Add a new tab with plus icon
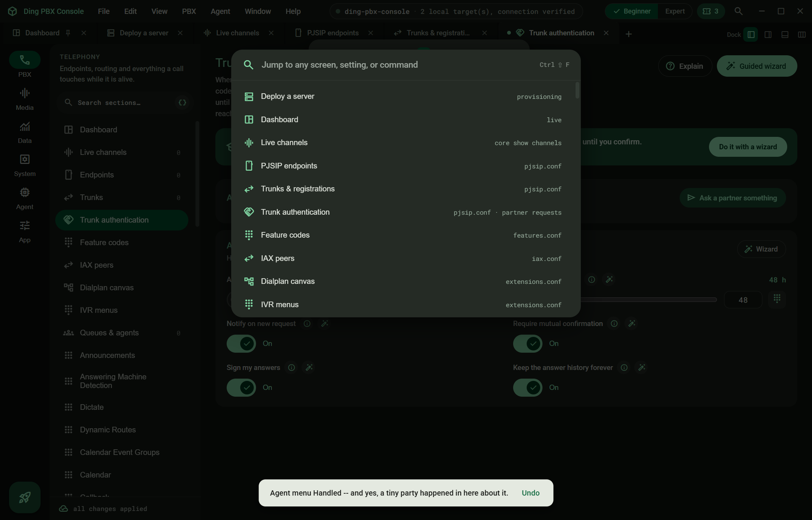The width and height of the screenshot is (812, 520). pyautogui.click(x=629, y=34)
